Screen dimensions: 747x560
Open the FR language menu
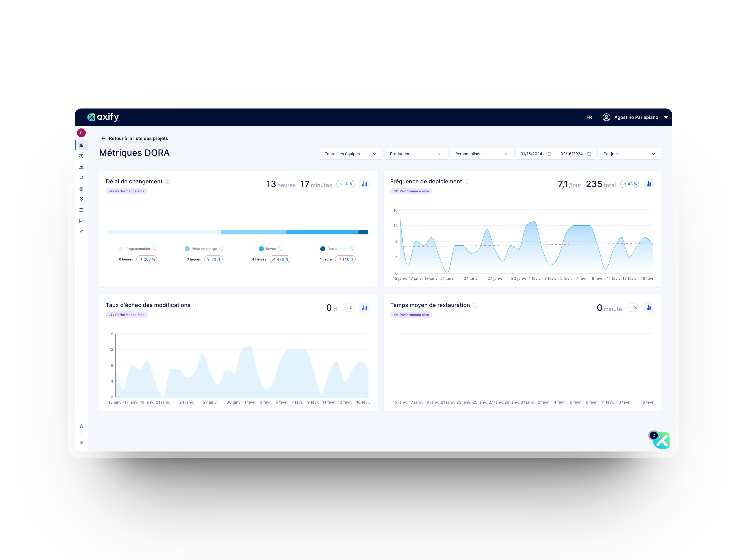click(x=589, y=117)
